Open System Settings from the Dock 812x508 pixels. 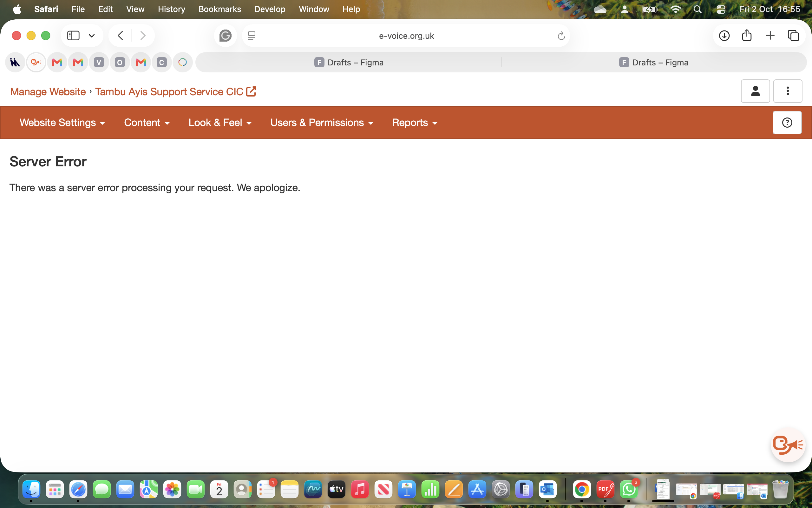501,490
